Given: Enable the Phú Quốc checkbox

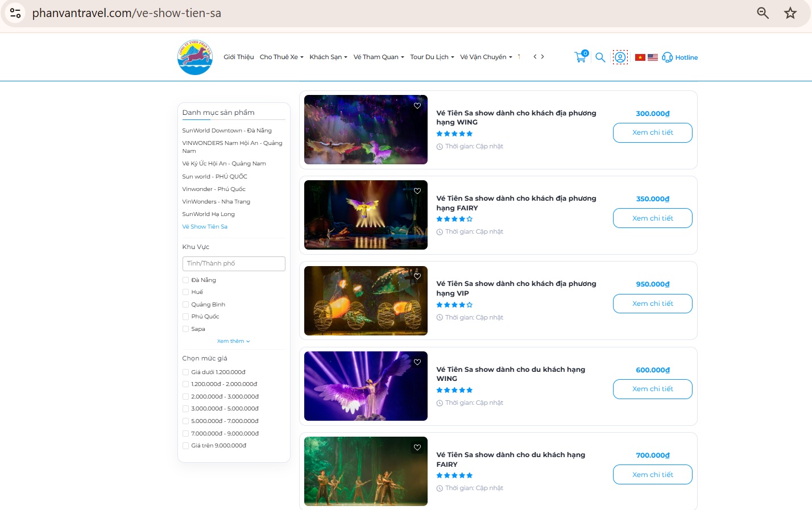Looking at the screenshot, I should (185, 316).
